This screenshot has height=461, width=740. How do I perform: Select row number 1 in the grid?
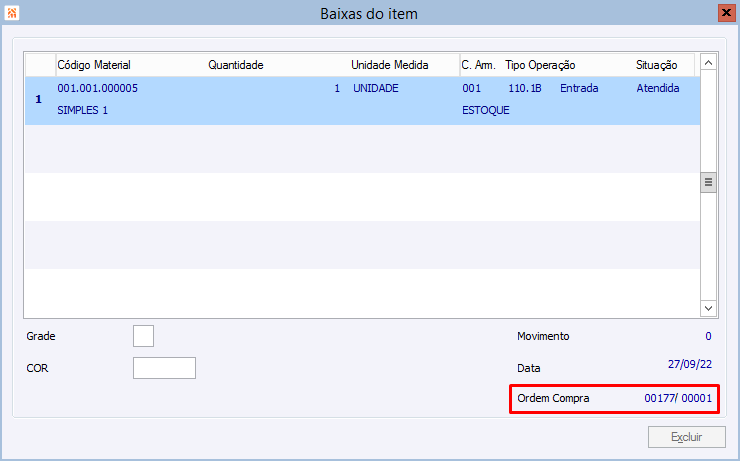(39, 100)
